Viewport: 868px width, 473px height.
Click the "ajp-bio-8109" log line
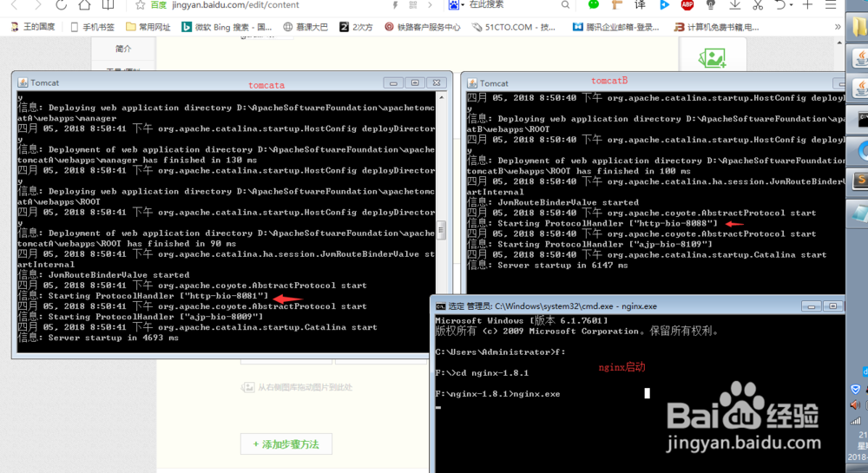tap(589, 244)
